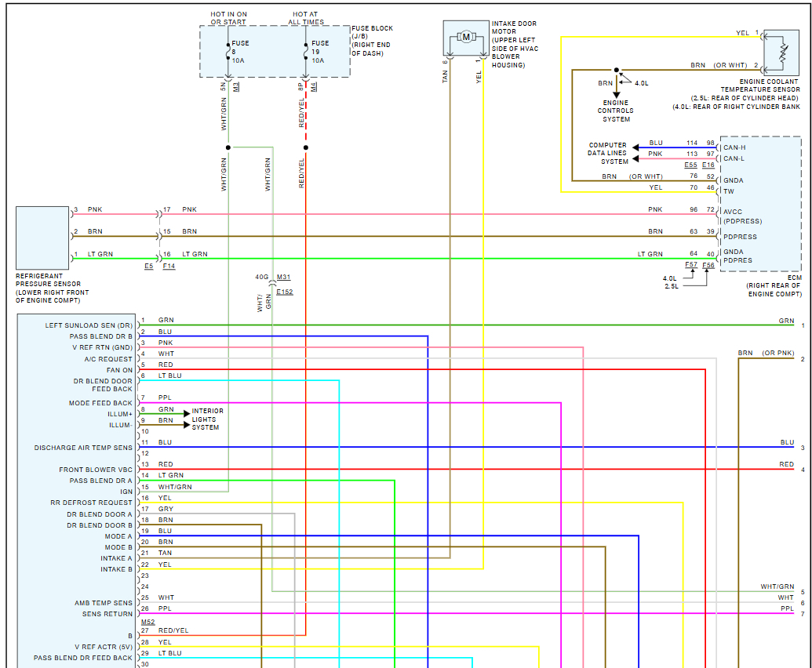Select the M31 connector label
This screenshot has width=812, height=668.
point(283,277)
